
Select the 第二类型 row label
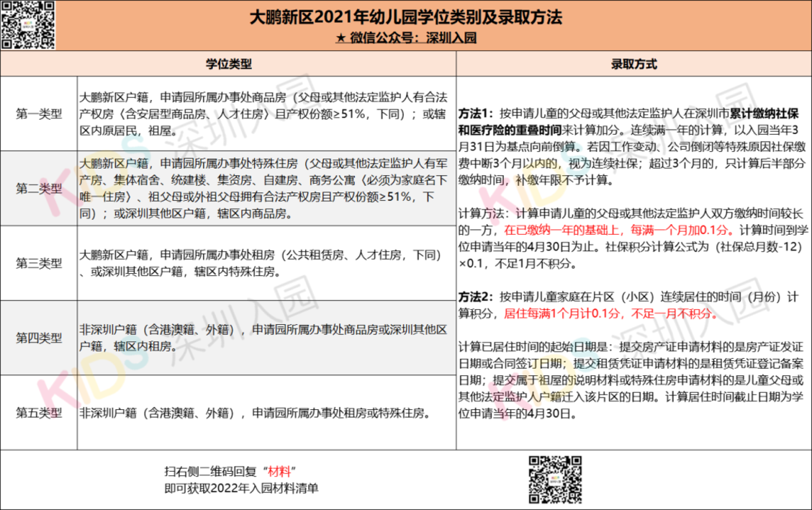point(39,188)
